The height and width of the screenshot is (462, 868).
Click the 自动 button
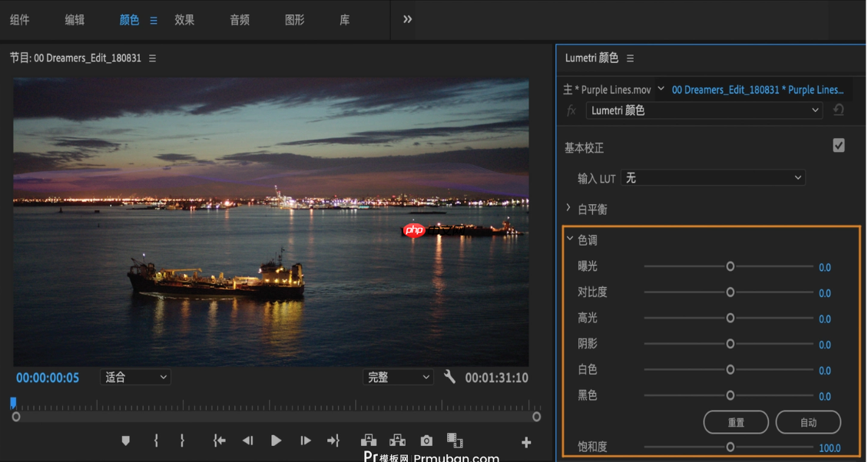coord(808,422)
